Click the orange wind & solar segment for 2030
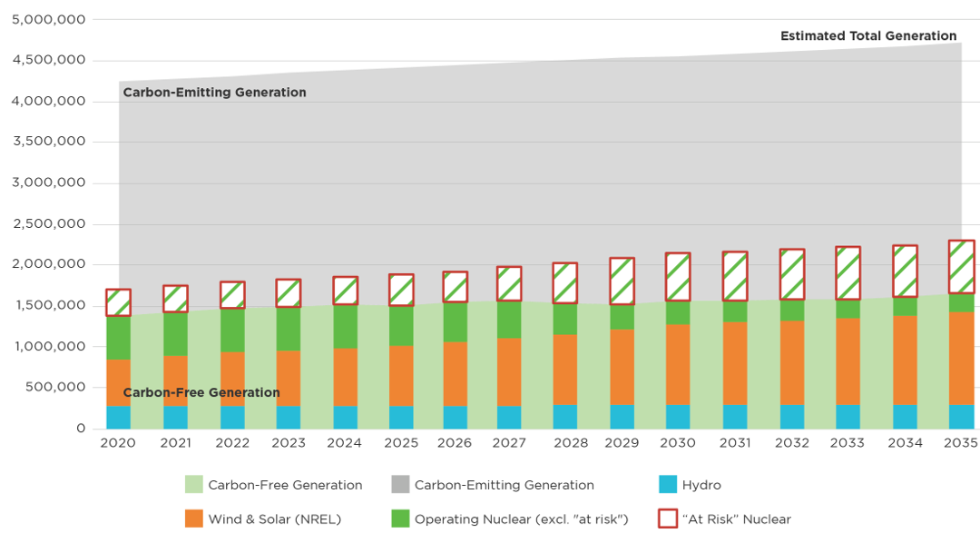This screenshot has height=543, width=980. pos(678,364)
